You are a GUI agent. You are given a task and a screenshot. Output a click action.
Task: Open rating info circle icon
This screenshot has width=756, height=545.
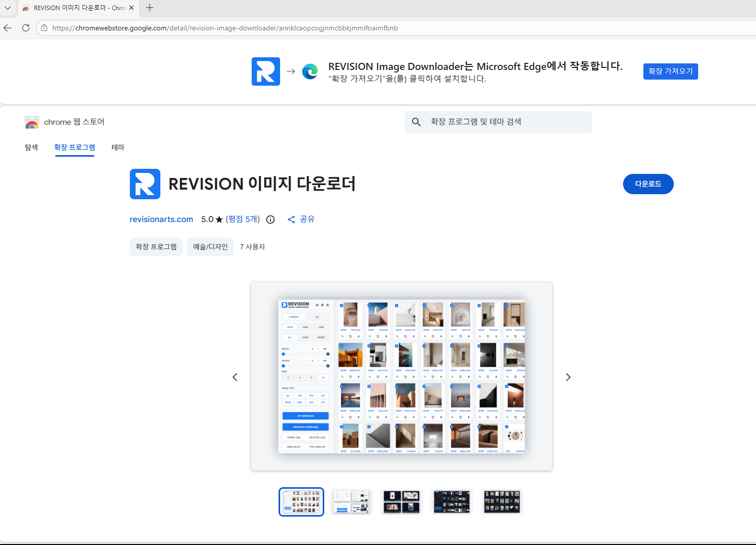click(270, 220)
